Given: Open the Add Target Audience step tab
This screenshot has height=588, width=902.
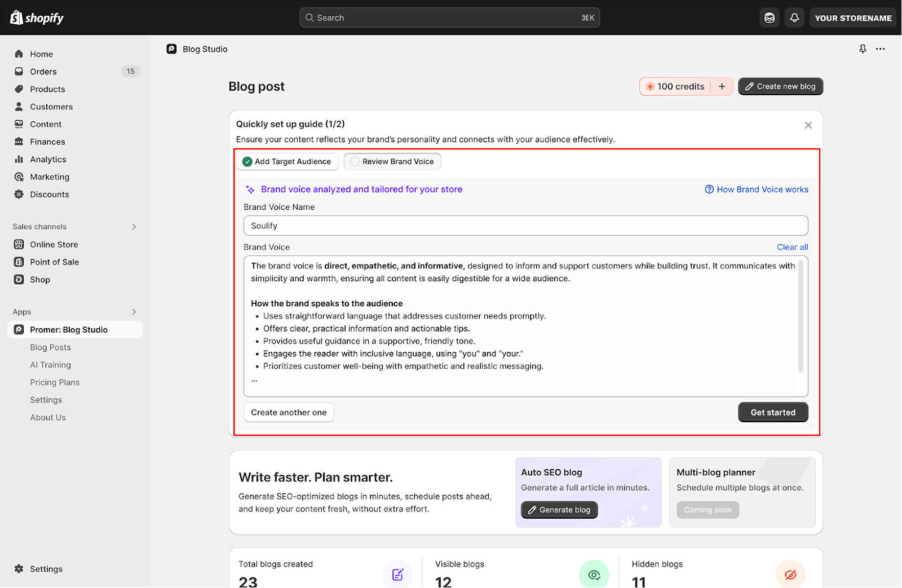Looking at the screenshot, I should click(288, 162).
